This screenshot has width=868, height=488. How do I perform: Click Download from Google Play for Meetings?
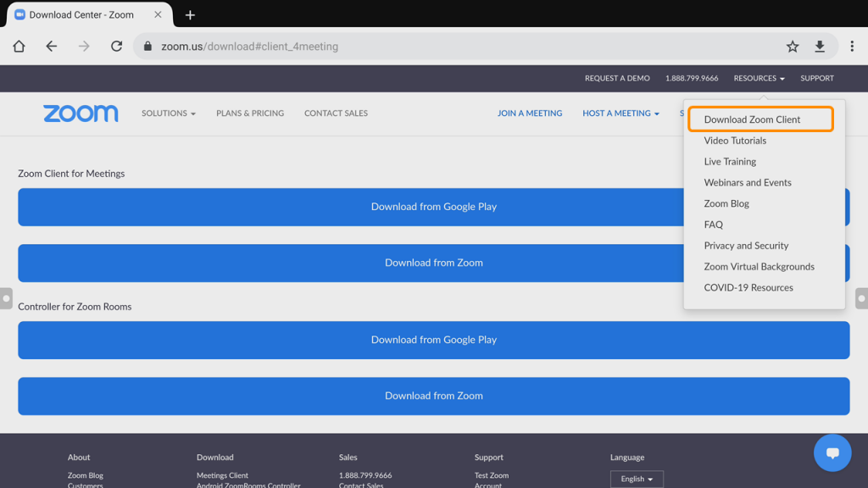(434, 206)
